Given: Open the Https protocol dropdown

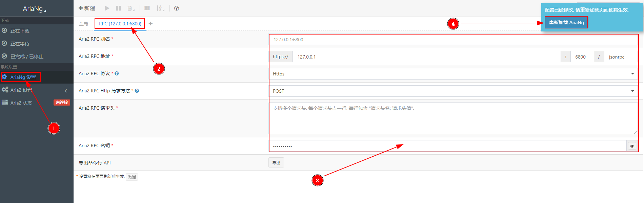Looking at the screenshot, I should tap(453, 74).
